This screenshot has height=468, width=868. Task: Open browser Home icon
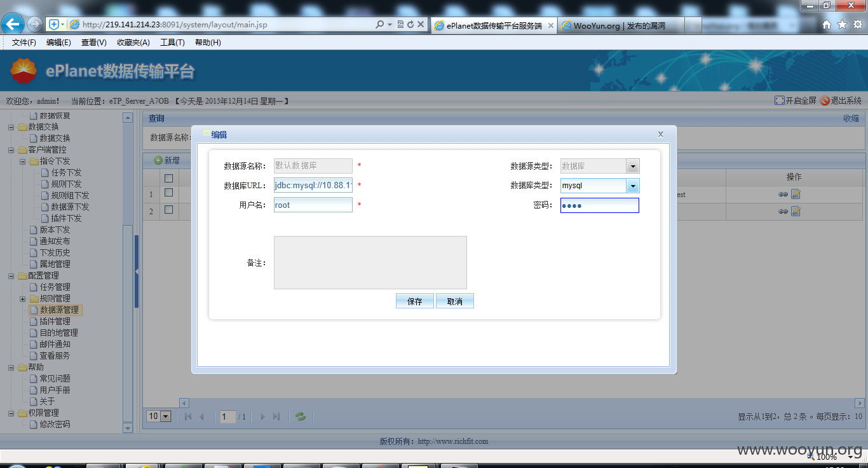827,25
